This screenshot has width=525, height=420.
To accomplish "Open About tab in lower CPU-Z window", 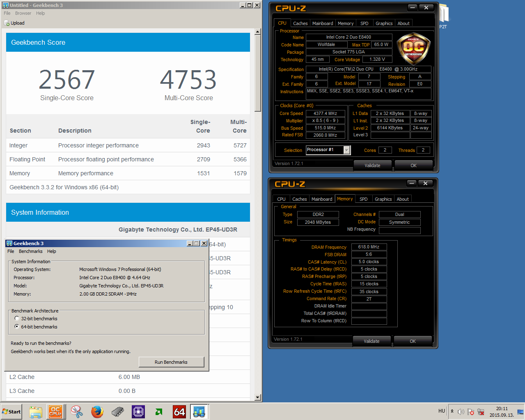I will (403, 199).
